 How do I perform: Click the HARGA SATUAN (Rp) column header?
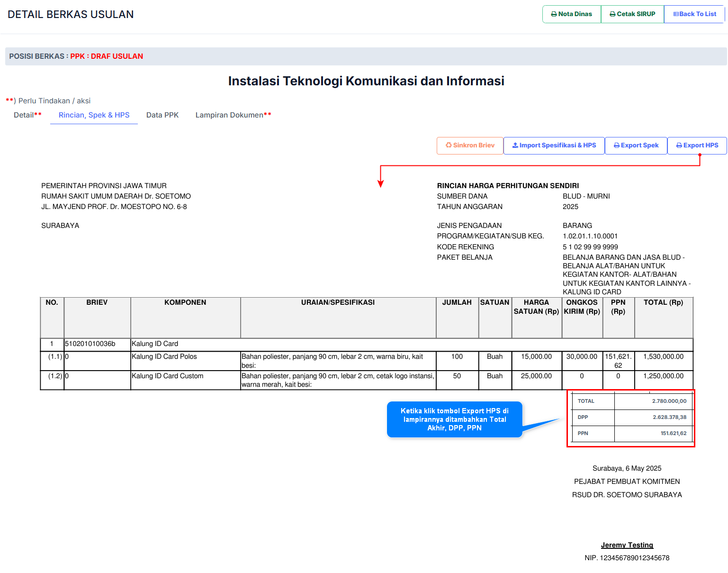[x=536, y=307]
